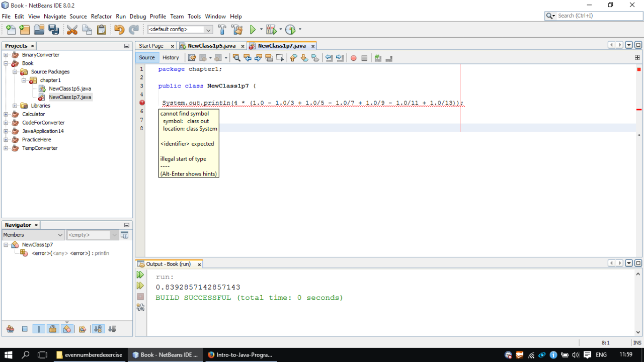This screenshot has width=644, height=362.
Task: Click the Undo arrow in toolbar
Action: (x=119, y=30)
